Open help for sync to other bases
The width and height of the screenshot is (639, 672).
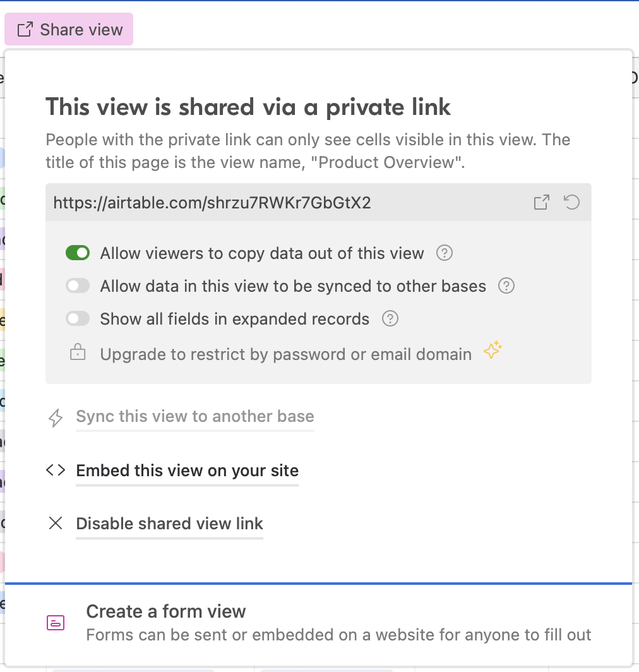click(506, 286)
